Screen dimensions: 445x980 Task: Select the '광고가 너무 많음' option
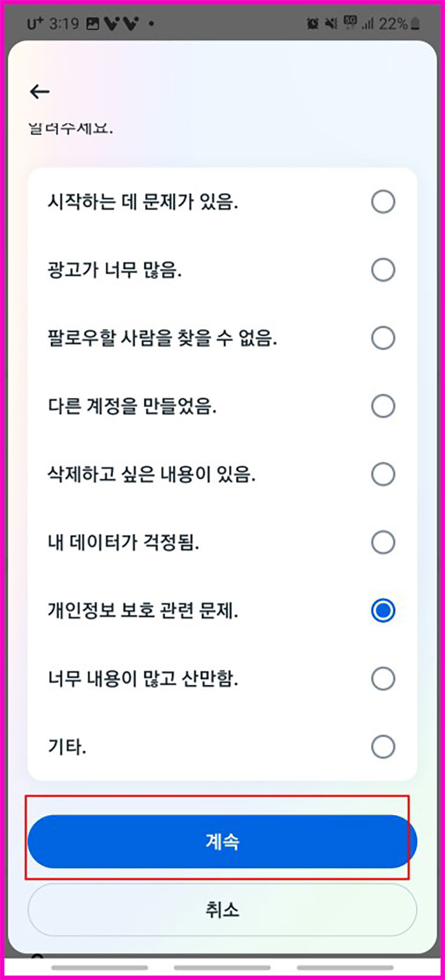click(383, 269)
